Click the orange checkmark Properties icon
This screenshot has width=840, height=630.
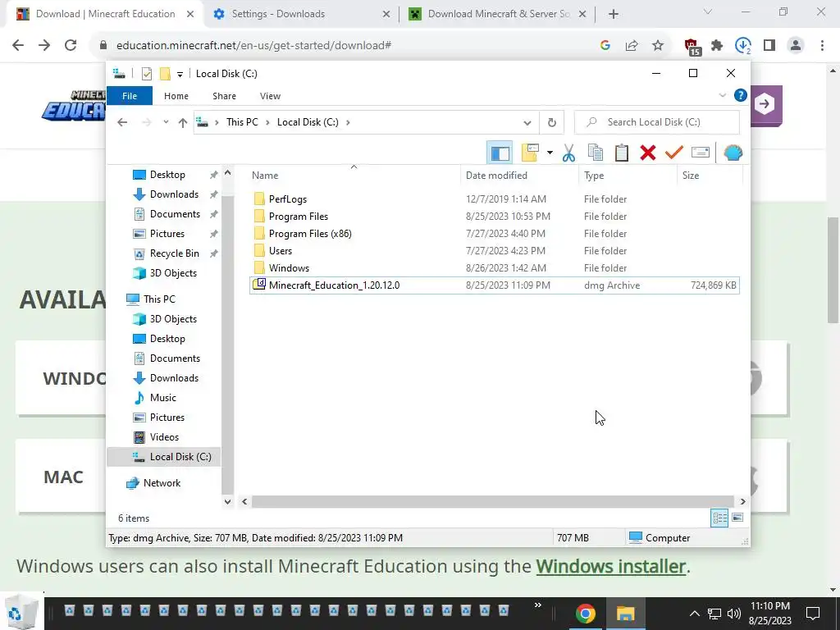click(674, 153)
